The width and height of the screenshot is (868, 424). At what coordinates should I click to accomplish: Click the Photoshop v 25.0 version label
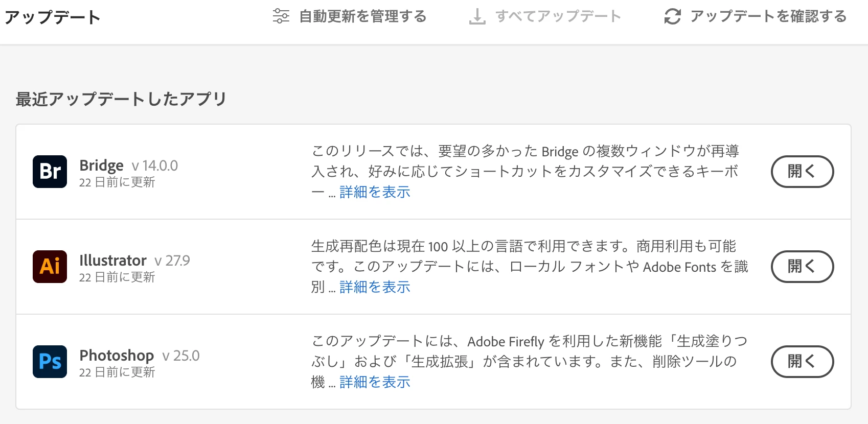pos(181,356)
